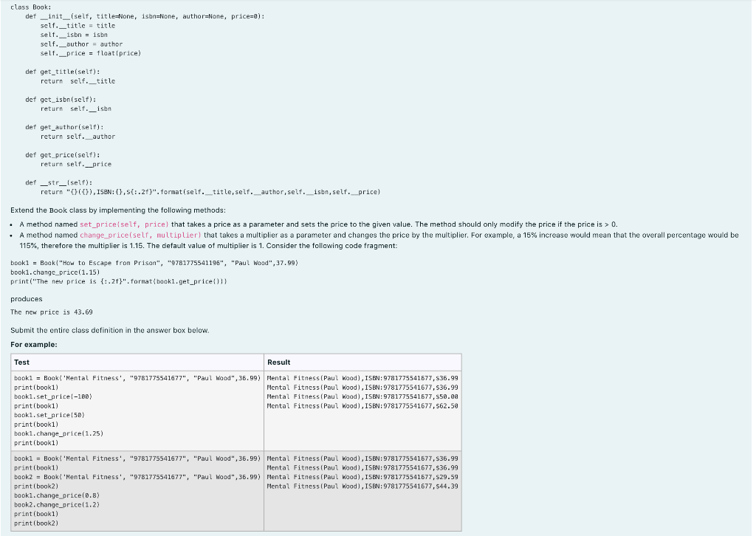Click the print "The new price is {:.2f}" format line
756x536 pixels.
tap(119, 281)
